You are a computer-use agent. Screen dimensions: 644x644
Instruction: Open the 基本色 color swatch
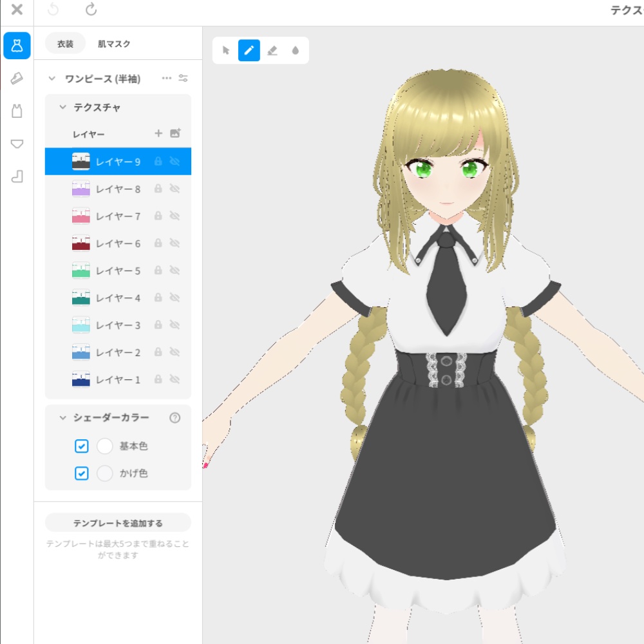click(104, 446)
